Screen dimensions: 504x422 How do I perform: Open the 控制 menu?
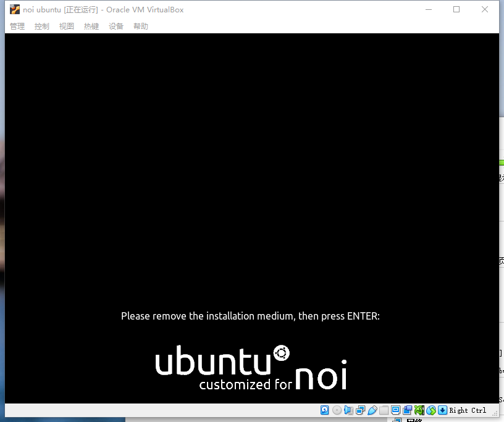tap(41, 26)
